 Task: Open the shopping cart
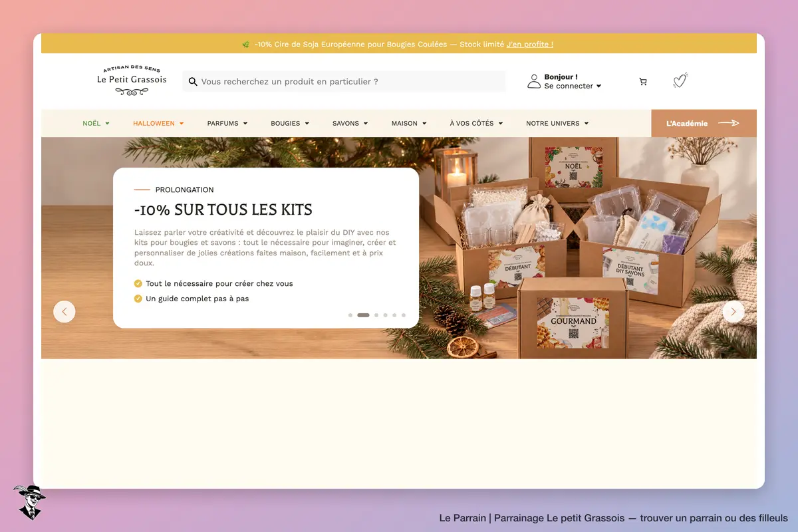point(643,82)
